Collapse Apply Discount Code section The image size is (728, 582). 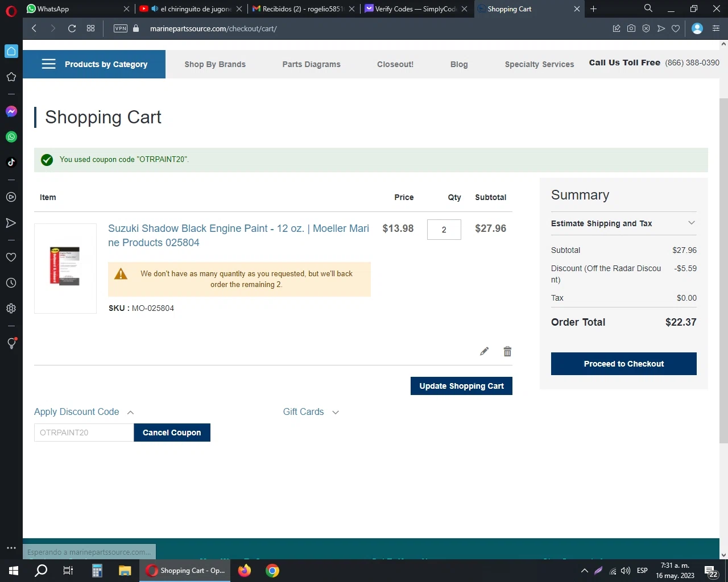click(x=84, y=412)
